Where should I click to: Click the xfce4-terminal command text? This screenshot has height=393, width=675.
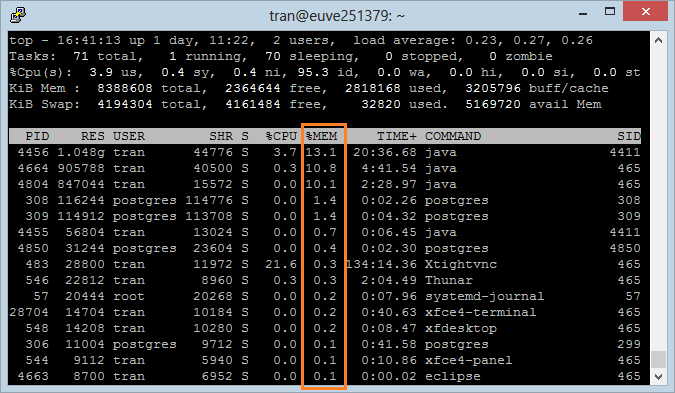481,313
